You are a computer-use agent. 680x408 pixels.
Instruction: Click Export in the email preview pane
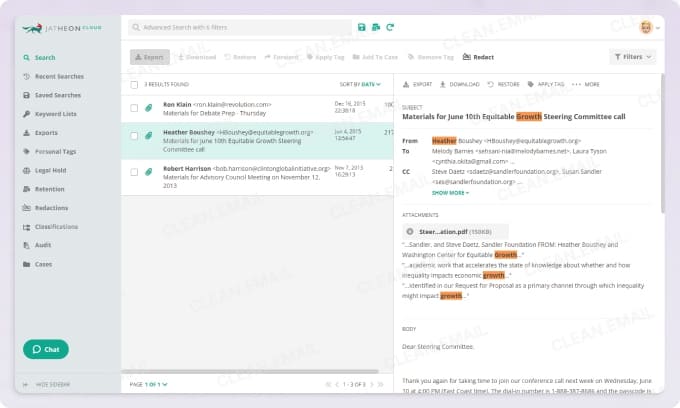point(417,84)
